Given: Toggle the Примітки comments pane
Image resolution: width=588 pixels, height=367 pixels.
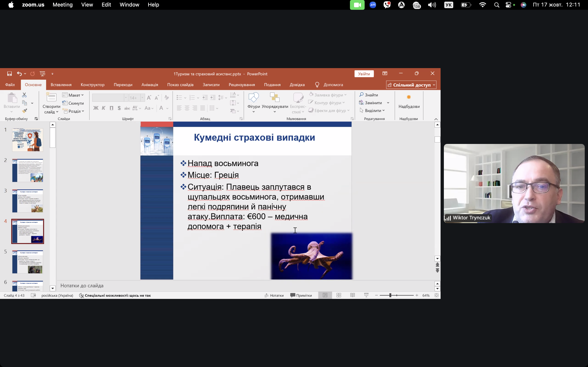Looking at the screenshot, I should click(x=301, y=295).
